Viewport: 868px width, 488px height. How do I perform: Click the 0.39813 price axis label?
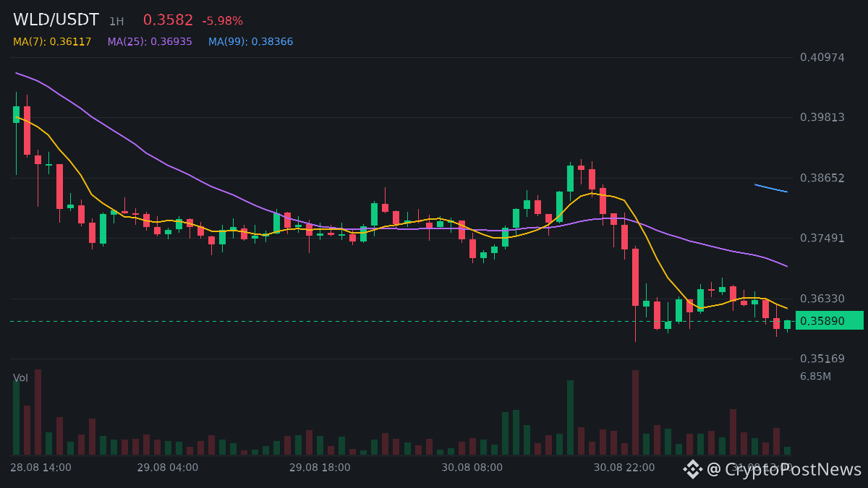[x=822, y=117]
